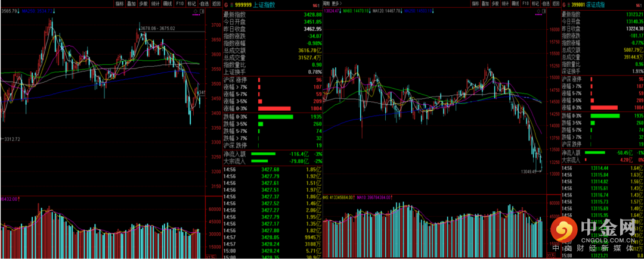Toggle 叠加 overlay on the left chart
Screen dimensions: 644x259
coord(131,4)
